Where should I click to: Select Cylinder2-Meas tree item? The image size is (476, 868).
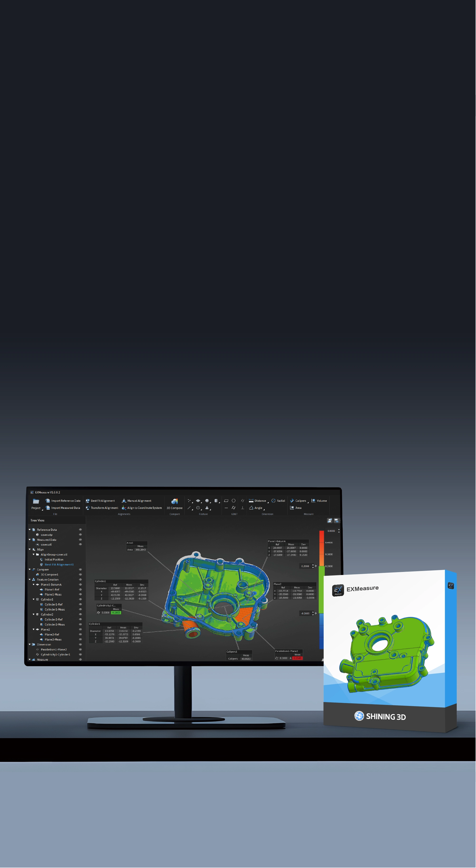pyautogui.click(x=54, y=625)
